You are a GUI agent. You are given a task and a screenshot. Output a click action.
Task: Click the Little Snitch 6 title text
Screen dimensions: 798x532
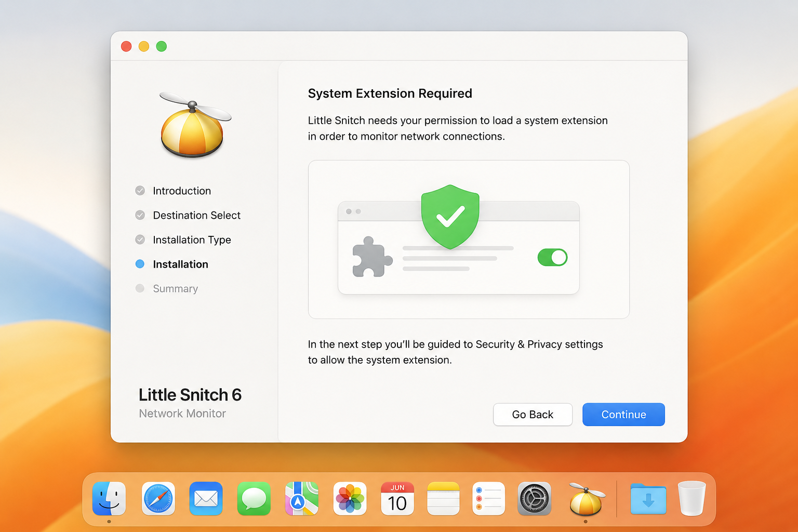click(x=190, y=395)
